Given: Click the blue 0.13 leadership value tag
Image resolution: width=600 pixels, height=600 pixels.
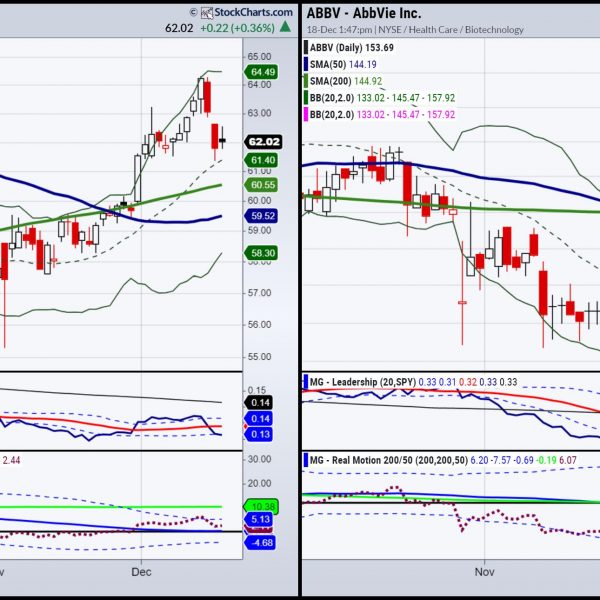Looking at the screenshot, I should tap(259, 434).
